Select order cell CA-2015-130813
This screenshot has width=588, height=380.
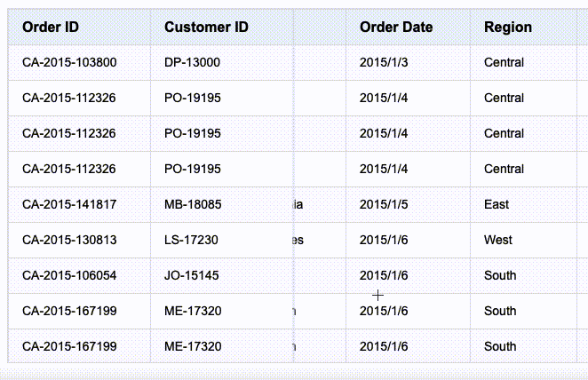coord(69,240)
